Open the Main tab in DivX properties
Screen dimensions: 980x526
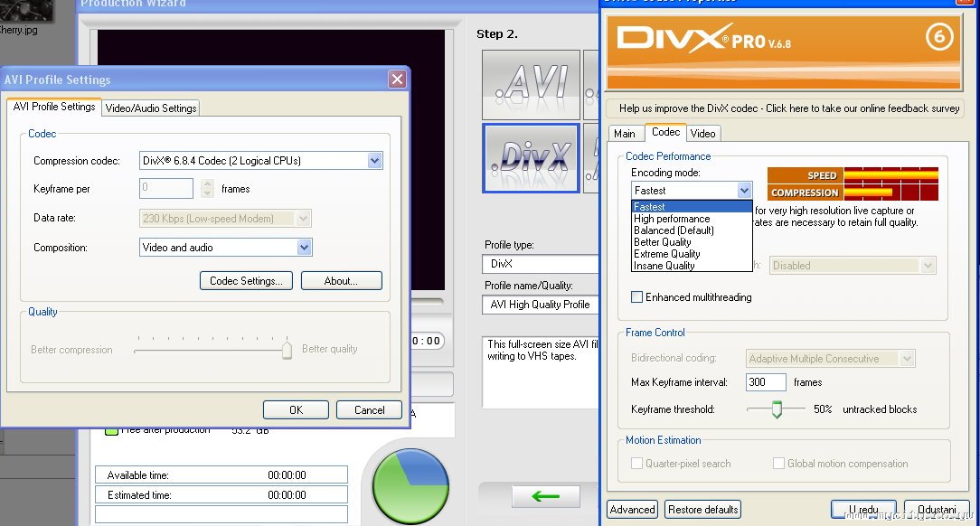625,133
